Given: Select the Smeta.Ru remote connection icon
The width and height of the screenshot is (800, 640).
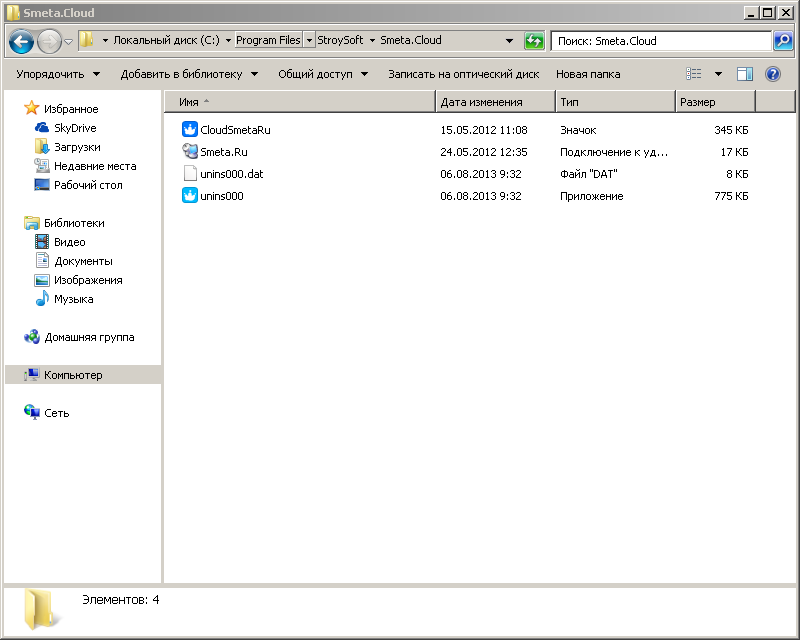Looking at the screenshot, I should coord(190,152).
